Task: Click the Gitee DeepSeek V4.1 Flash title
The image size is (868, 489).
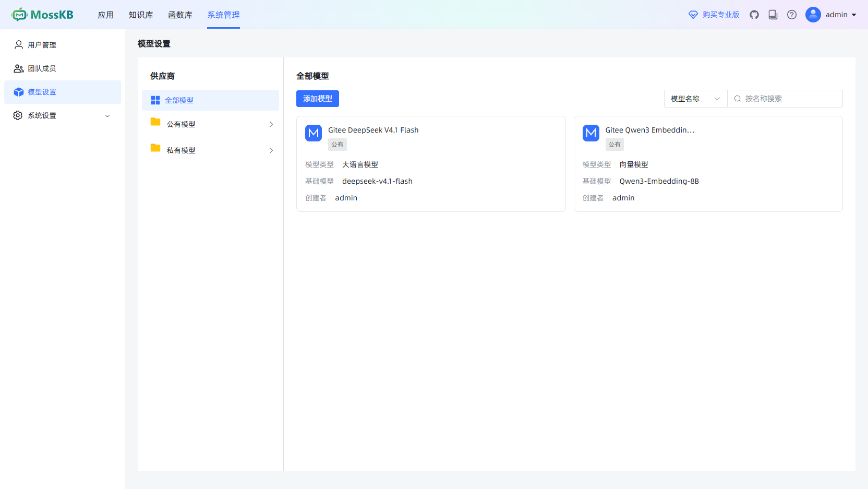Action: click(x=373, y=130)
